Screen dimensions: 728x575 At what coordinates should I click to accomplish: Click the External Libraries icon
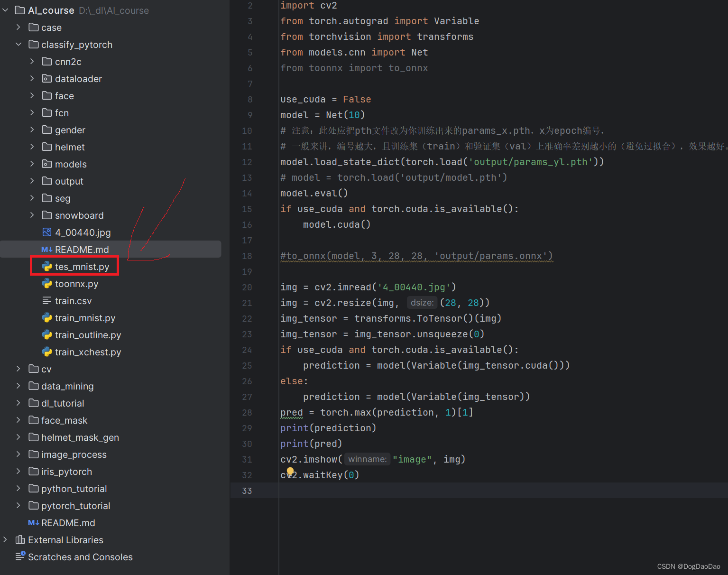20,539
